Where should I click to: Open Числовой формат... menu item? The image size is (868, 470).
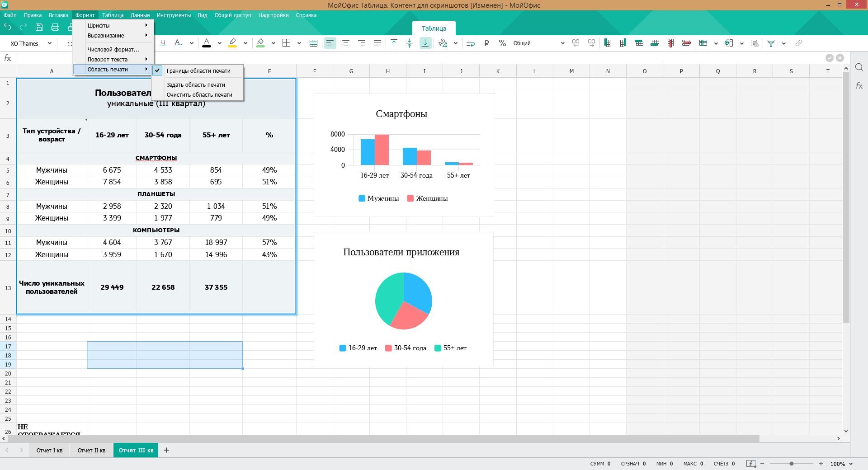pos(113,49)
